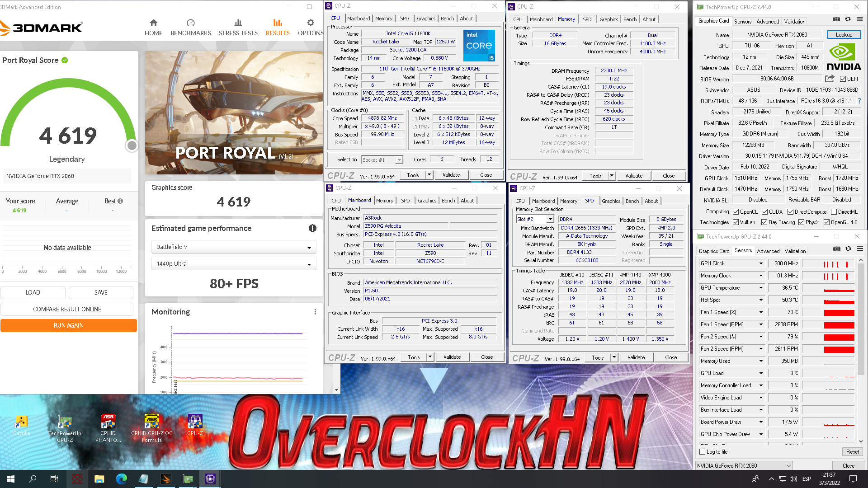This screenshot has width=868, height=488.
Task: Toggle the OpenCL checkbox
Action: click(x=736, y=212)
